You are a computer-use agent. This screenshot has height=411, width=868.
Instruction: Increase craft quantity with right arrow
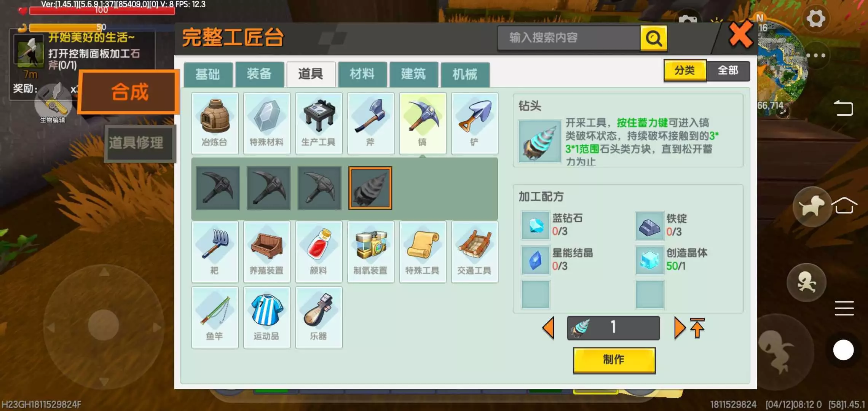tap(679, 328)
